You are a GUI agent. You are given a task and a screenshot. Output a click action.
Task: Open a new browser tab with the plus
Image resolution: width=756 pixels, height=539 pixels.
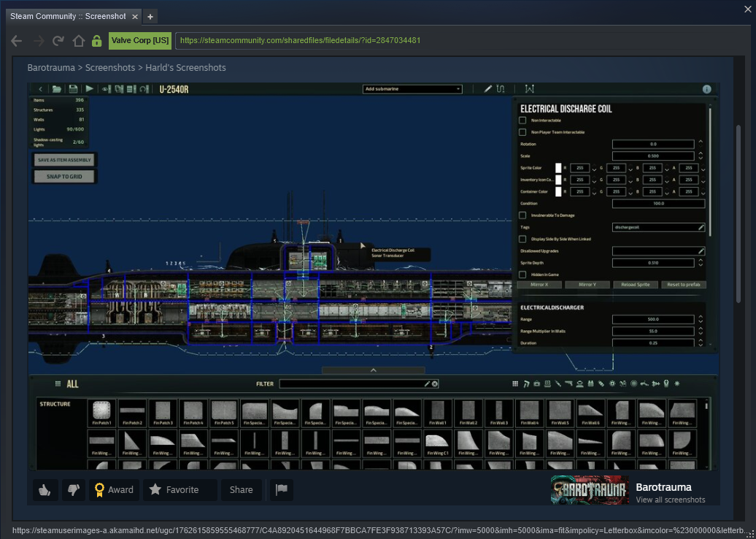[x=150, y=17]
